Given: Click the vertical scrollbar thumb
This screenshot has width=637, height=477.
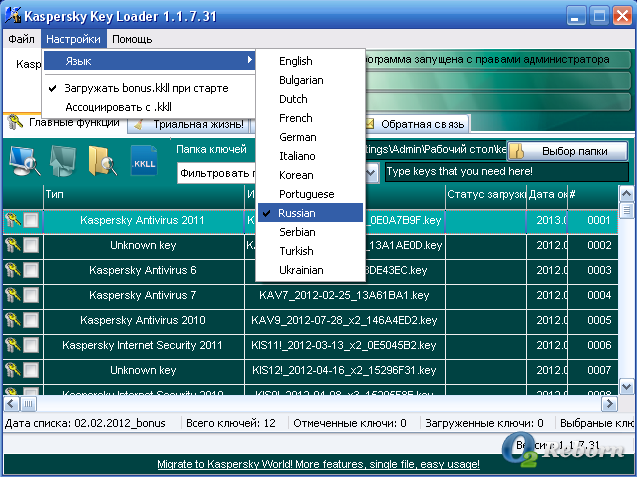Looking at the screenshot, I should tap(626, 210).
